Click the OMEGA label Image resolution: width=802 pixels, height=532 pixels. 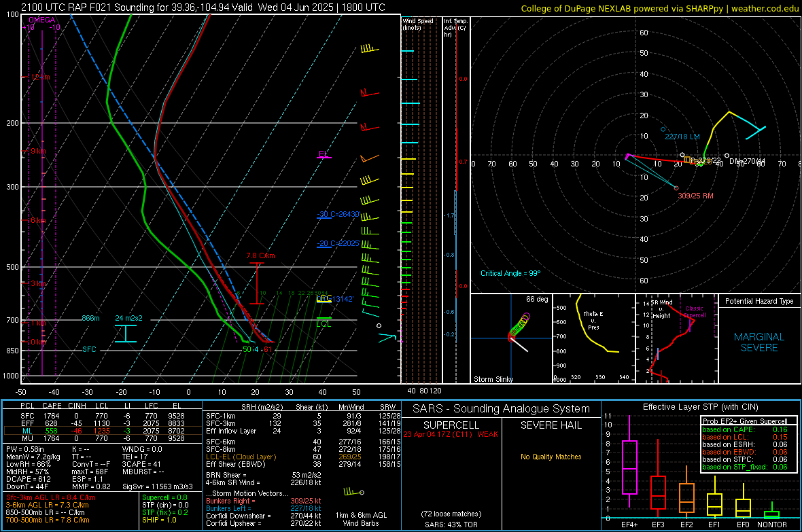click(x=42, y=20)
